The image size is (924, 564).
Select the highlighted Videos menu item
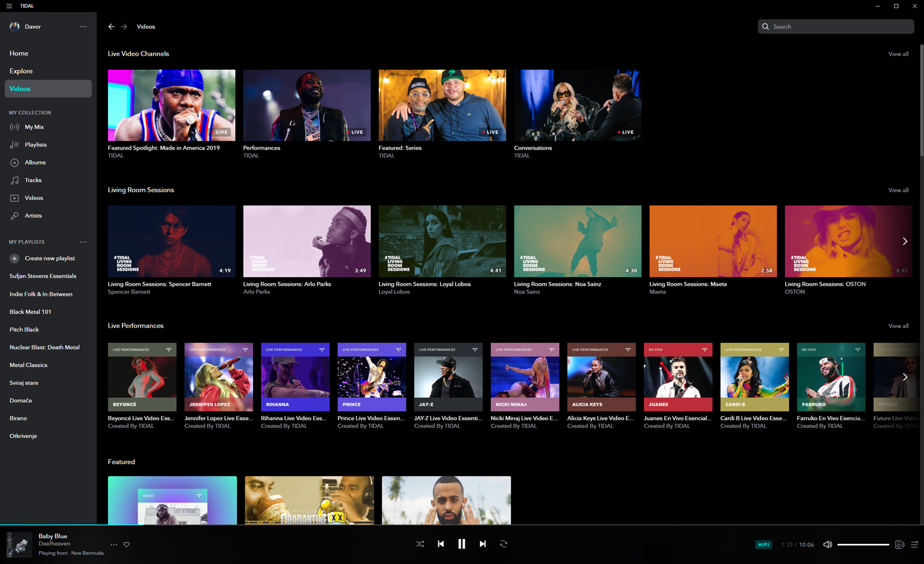click(49, 89)
